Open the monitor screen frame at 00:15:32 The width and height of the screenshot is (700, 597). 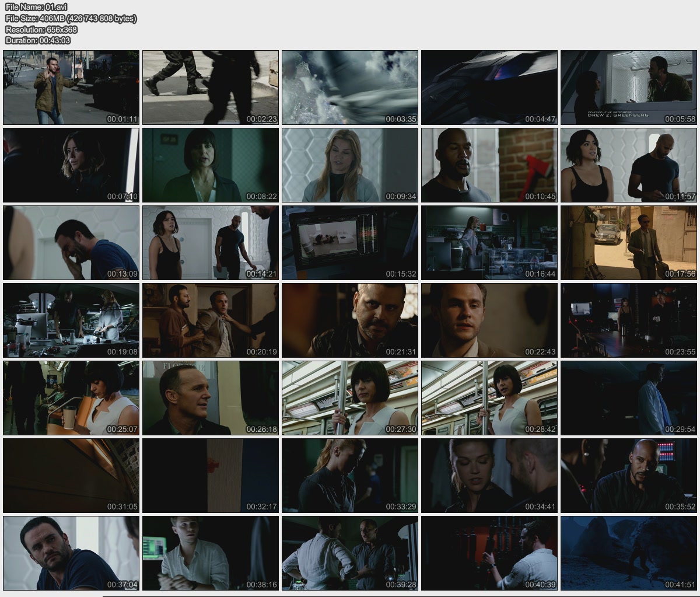[x=350, y=243]
